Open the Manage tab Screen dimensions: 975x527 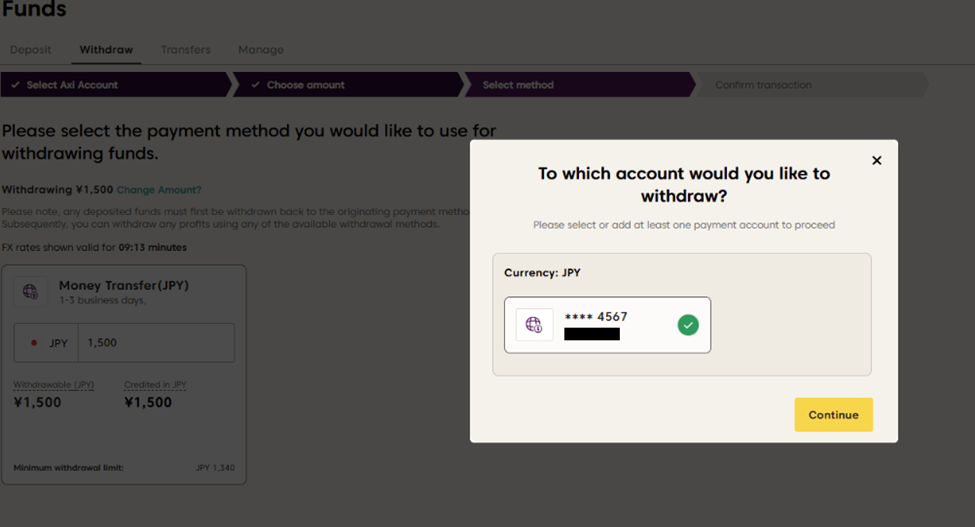click(261, 50)
